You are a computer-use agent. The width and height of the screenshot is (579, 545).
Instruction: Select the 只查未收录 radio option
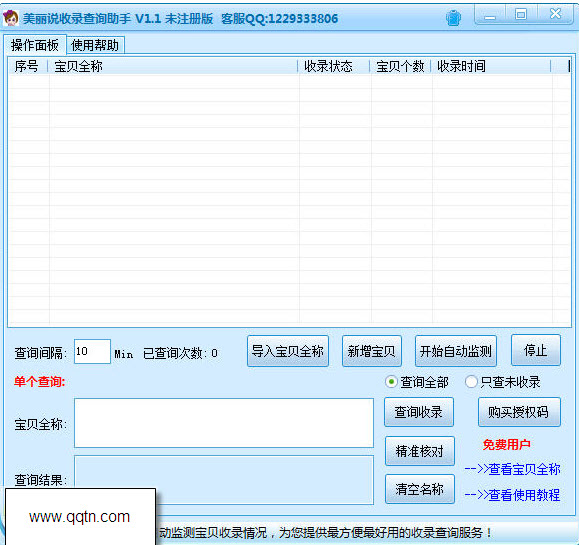[471, 381]
